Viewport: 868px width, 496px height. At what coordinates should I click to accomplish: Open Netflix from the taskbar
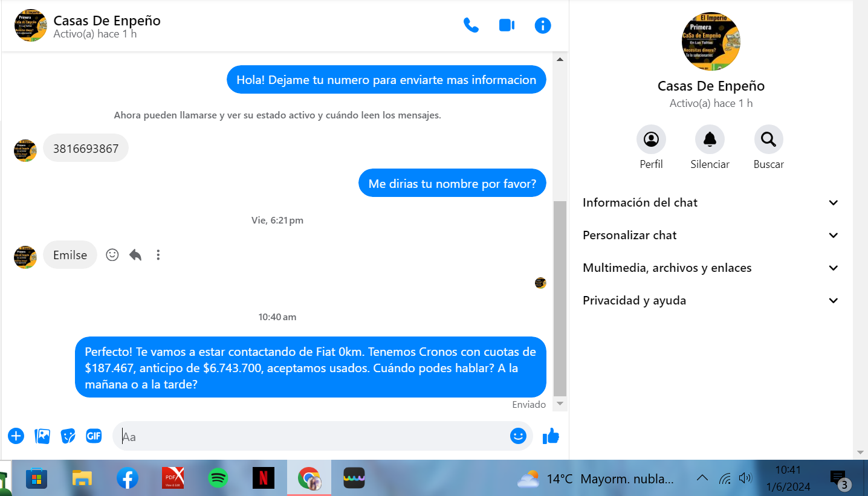(264, 478)
